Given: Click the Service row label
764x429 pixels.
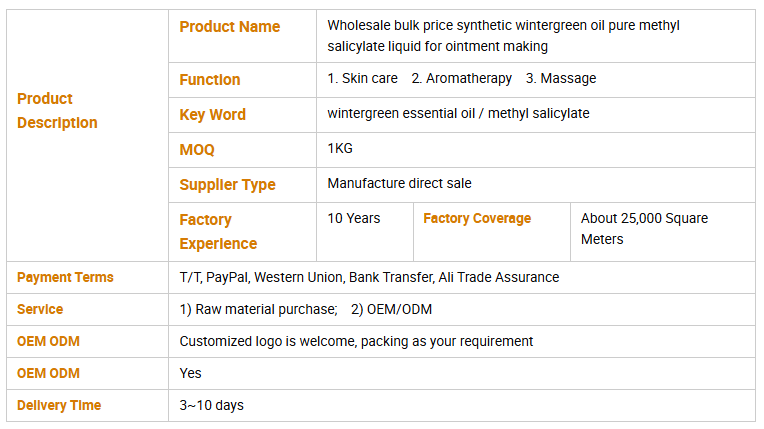Looking at the screenshot, I should click(40, 310).
